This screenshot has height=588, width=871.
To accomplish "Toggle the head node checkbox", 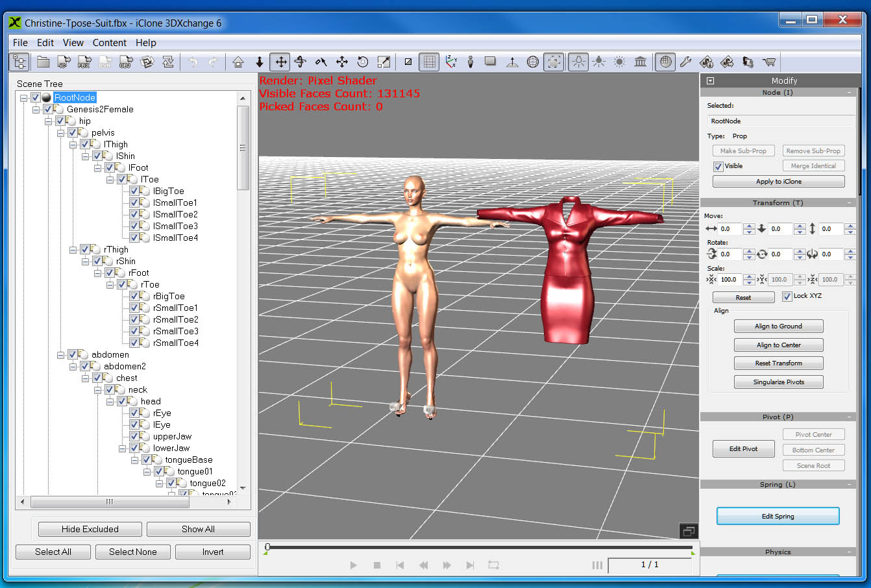I will pos(122,401).
